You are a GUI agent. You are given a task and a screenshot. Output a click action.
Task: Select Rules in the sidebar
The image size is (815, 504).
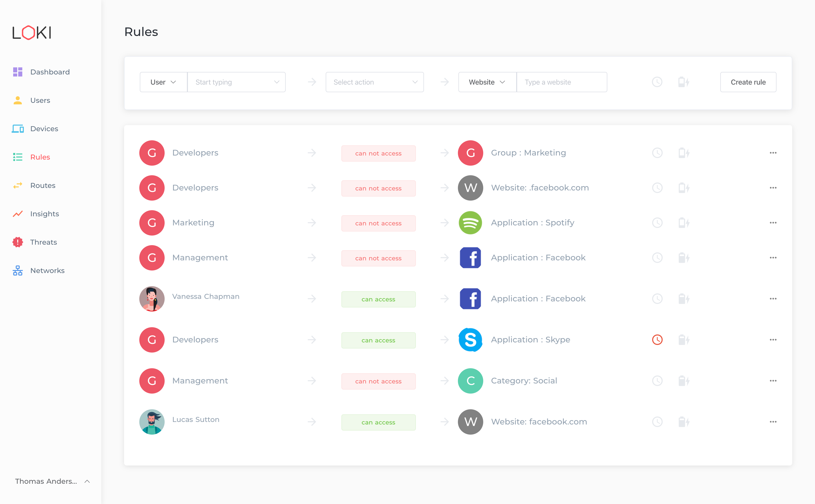[x=40, y=157]
